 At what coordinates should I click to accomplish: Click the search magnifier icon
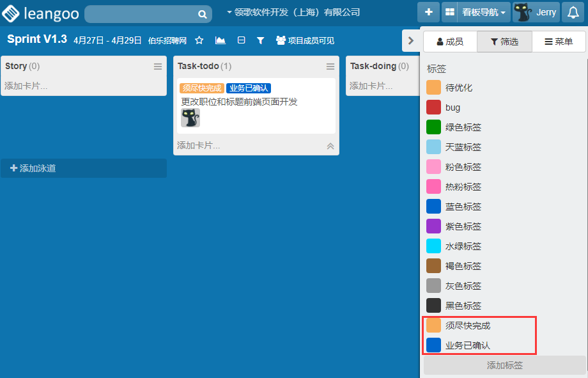(202, 14)
